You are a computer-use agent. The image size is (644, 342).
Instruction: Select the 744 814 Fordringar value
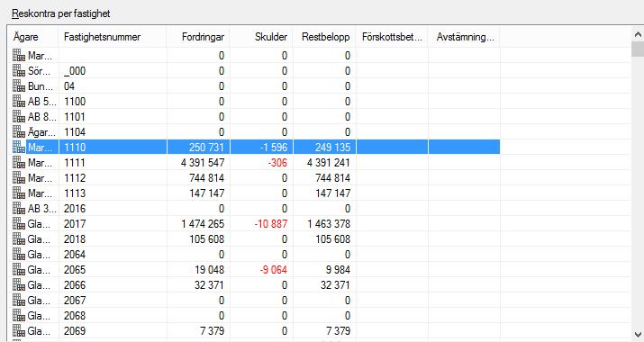(x=206, y=178)
